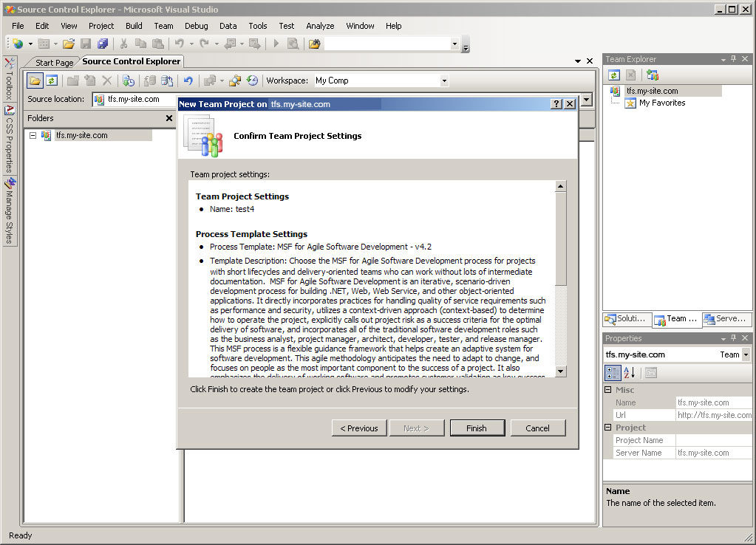The width and height of the screenshot is (756, 545).
Task: Click the Check In icon
Action: click(x=167, y=80)
